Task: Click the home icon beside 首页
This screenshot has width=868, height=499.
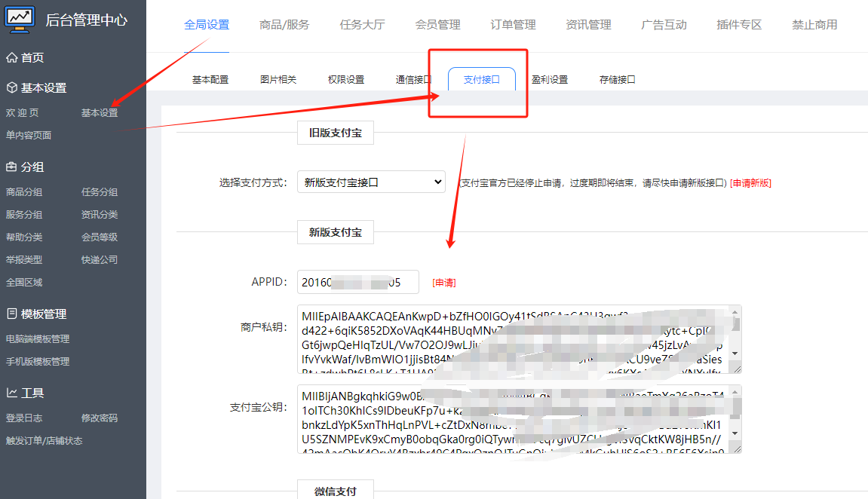Action: click(x=11, y=57)
